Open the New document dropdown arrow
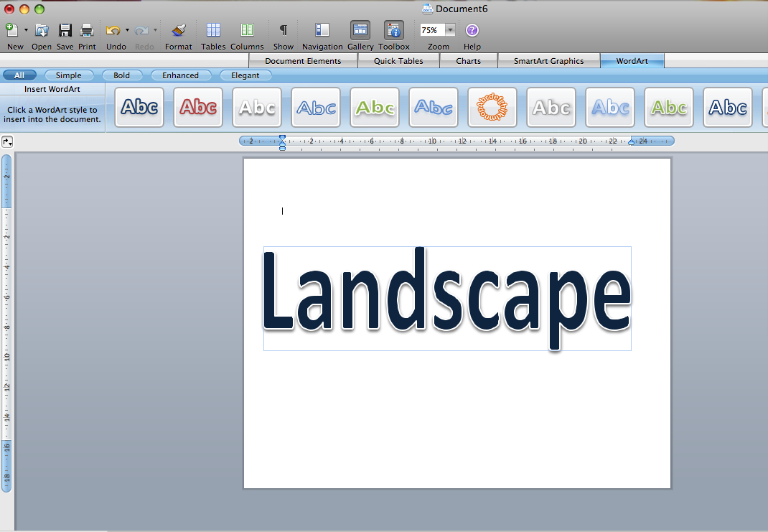768x532 pixels. point(24,29)
